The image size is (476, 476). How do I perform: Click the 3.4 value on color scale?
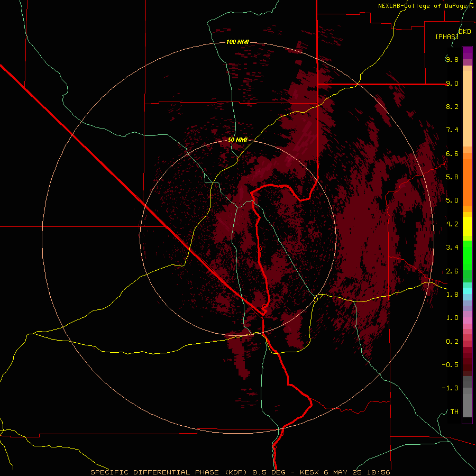tap(452, 247)
